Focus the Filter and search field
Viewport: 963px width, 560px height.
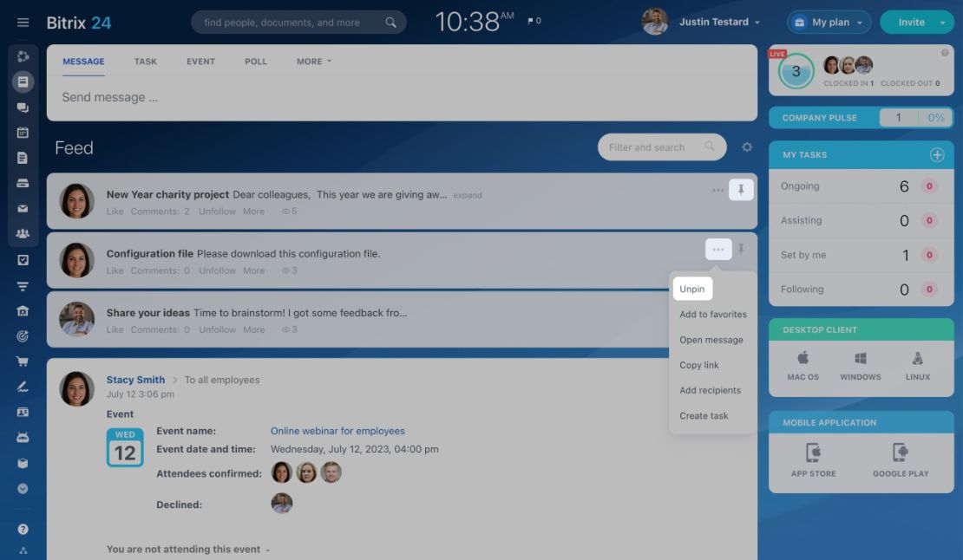pyautogui.click(x=661, y=147)
